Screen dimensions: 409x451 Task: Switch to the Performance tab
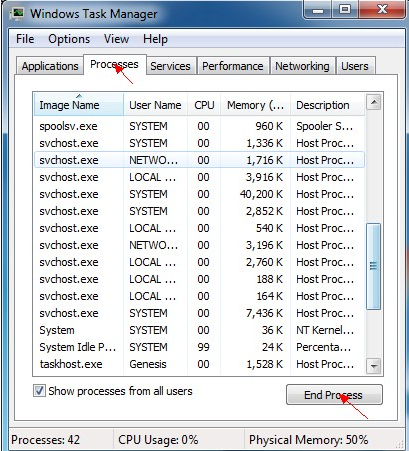[x=233, y=66]
